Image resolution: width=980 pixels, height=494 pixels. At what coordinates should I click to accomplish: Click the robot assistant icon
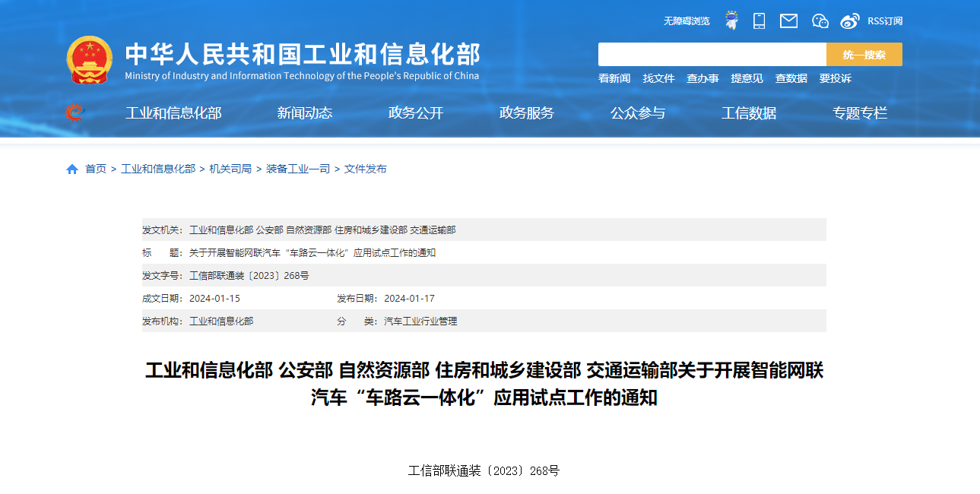click(x=731, y=21)
